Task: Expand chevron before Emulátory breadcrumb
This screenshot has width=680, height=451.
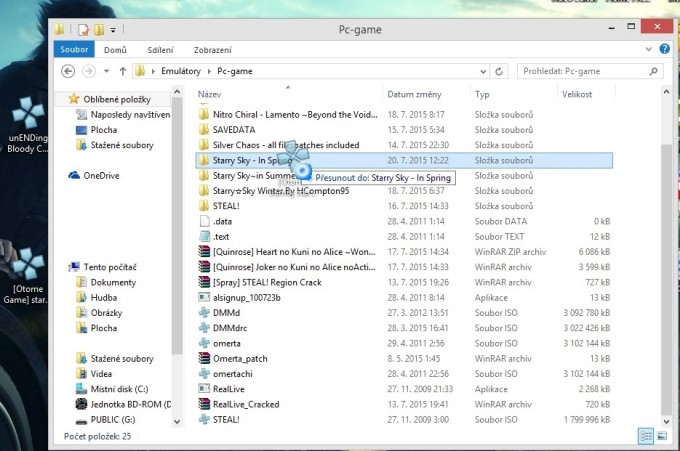Action: pos(153,71)
